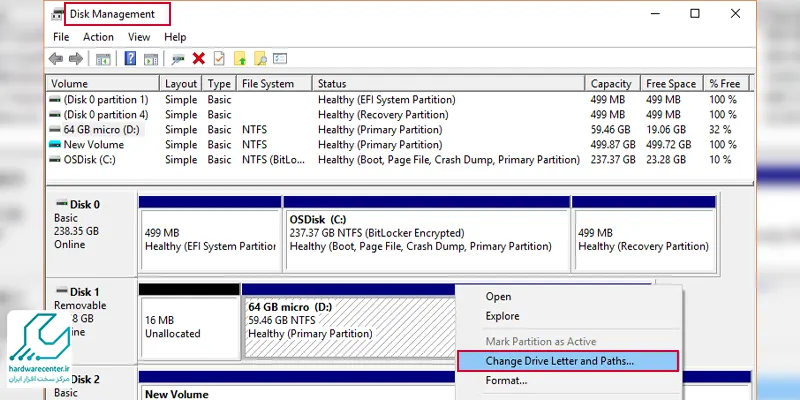This screenshot has width=800, height=400.
Task: Click the 10 % free cell
Action: (x=720, y=160)
